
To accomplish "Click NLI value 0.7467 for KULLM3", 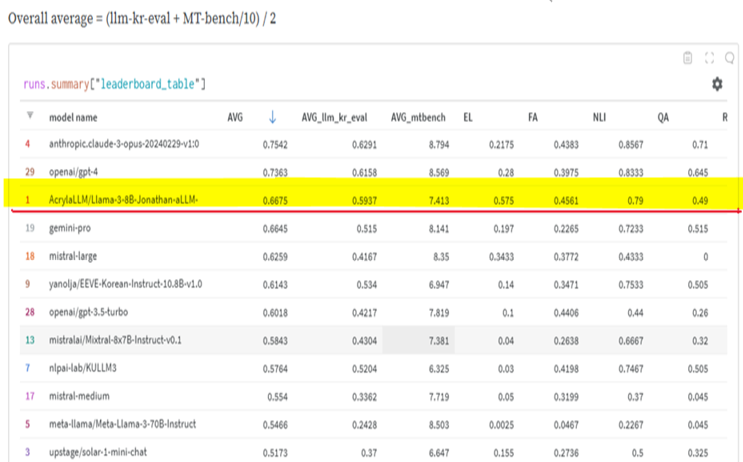I will click(631, 369).
